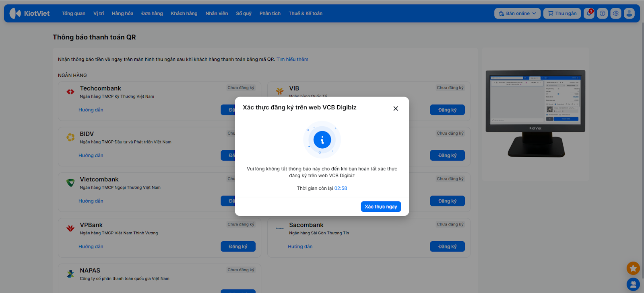Click Sacombank's Chưa đăng ký status label
Screen dimensions: 644x293
tap(450, 224)
